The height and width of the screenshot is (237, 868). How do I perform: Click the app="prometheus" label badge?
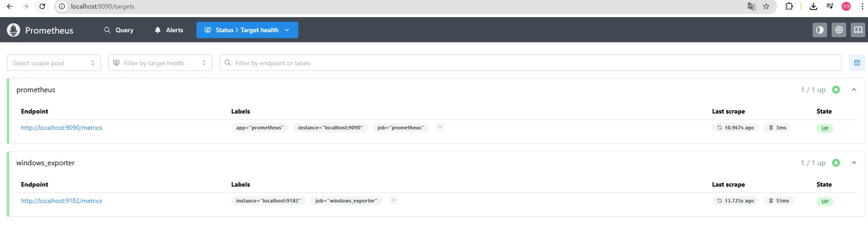click(260, 128)
